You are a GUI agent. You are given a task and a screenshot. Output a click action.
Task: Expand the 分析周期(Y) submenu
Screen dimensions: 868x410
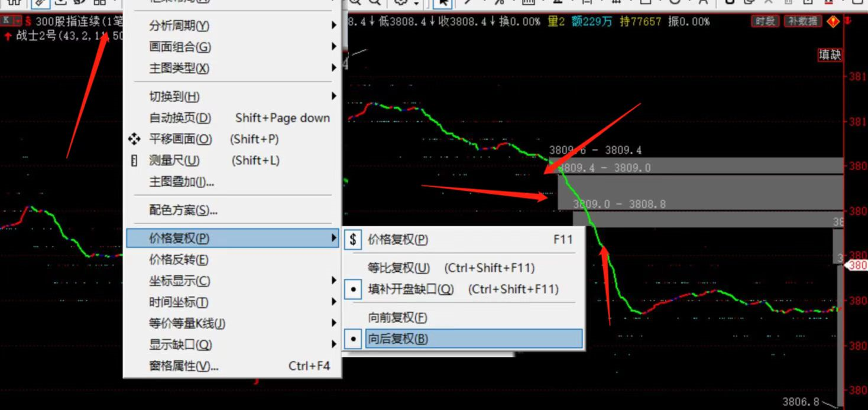[232, 25]
